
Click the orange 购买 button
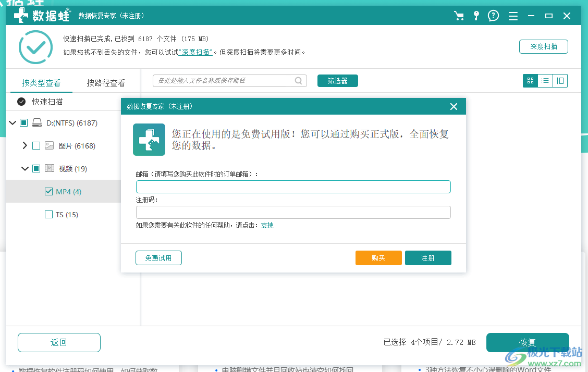(378, 258)
